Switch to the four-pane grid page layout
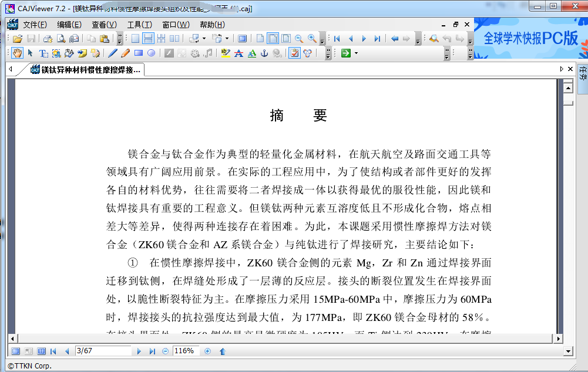The width and height of the screenshot is (588, 372). pos(162,39)
